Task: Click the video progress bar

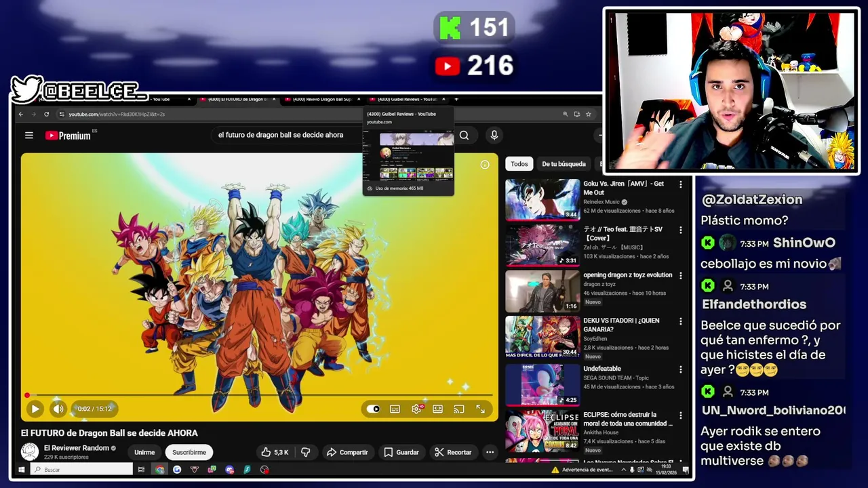Action: (x=260, y=395)
